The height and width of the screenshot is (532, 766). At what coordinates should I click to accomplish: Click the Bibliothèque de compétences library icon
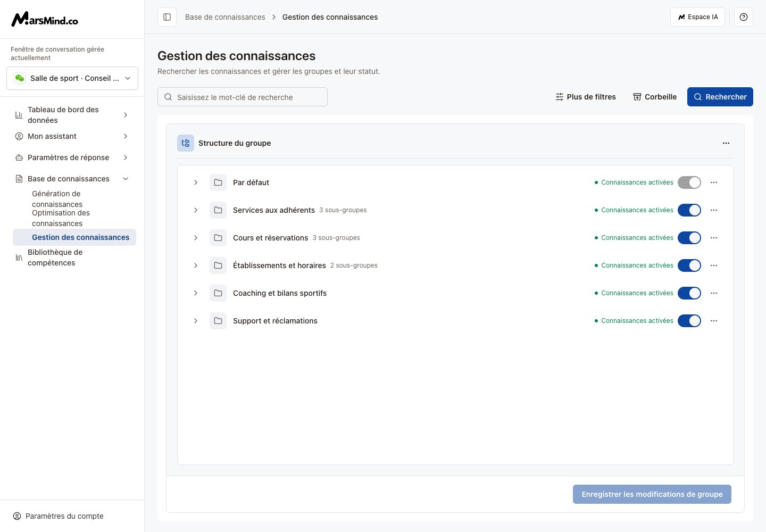[19, 257]
